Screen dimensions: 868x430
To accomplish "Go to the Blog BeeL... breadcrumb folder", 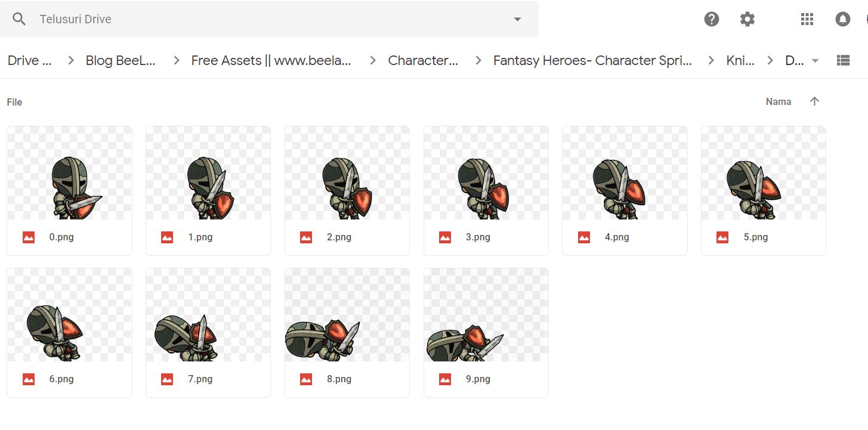I will (121, 60).
